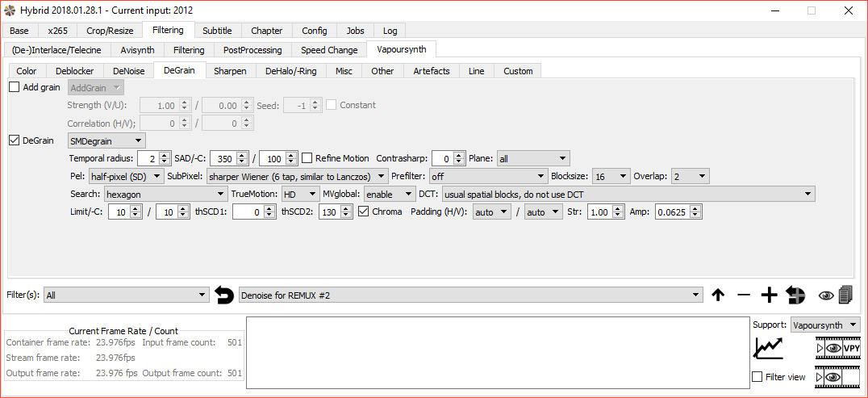
Task: Click the up arrow profile icon
Action: click(x=718, y=295)
